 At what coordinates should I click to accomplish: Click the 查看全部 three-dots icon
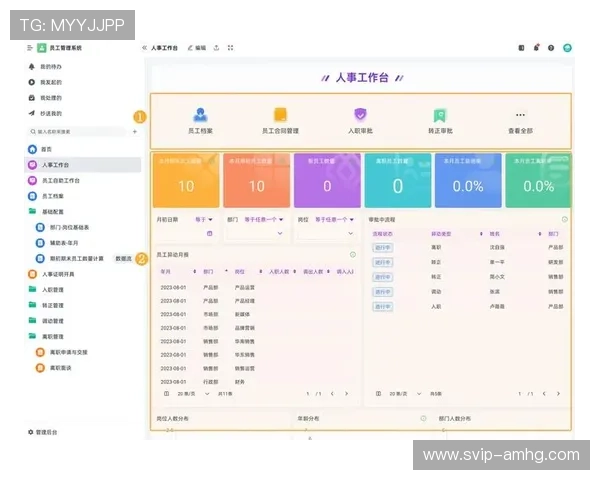click(x=520, y=115)
